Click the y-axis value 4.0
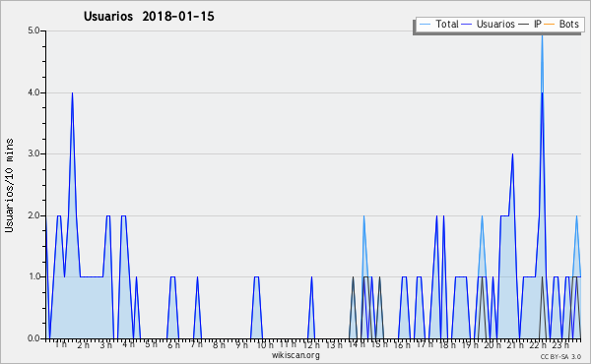 pyautogui.click(x=33, y=92)
